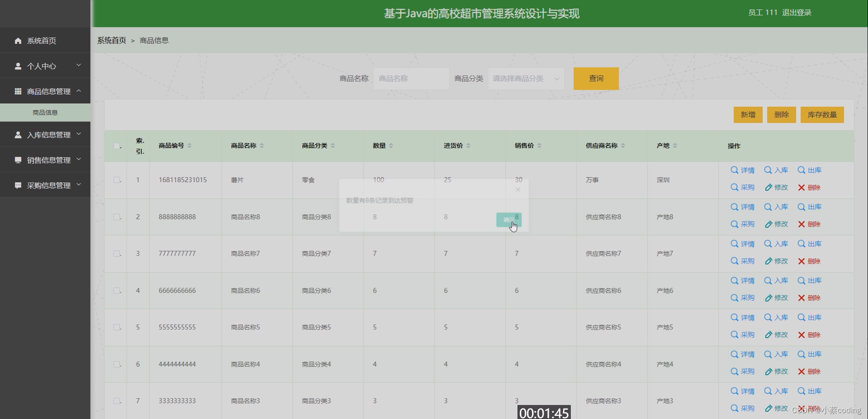Image resolution: width=868 pixels, height=419 pixels.
Task: Sort by 商品编号 column arrows
Action: [x=190, y=146]
